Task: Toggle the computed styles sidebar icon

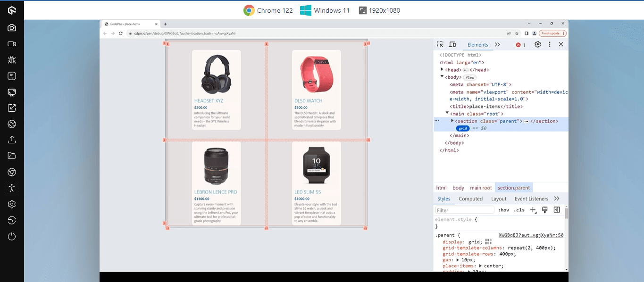Action: point(557,210)
